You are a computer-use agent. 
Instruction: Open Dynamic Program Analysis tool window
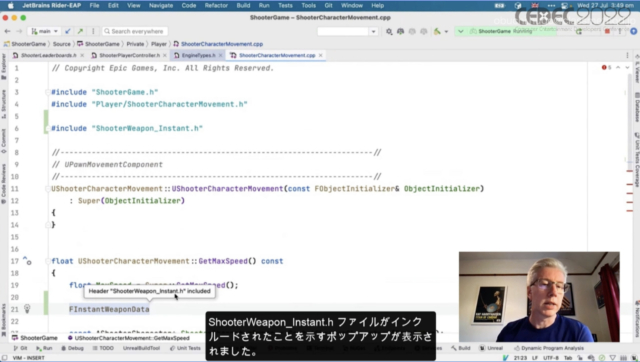point(549,348)
